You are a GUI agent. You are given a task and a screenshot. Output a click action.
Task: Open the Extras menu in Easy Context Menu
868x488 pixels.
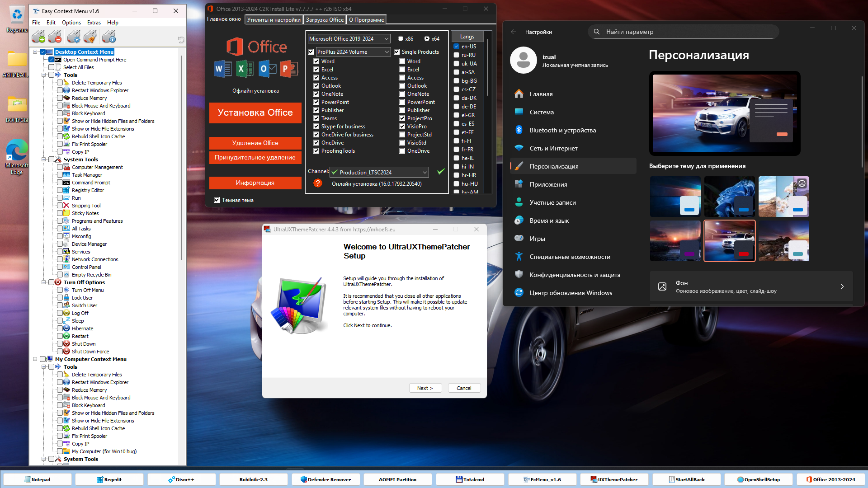click(94, 23)
